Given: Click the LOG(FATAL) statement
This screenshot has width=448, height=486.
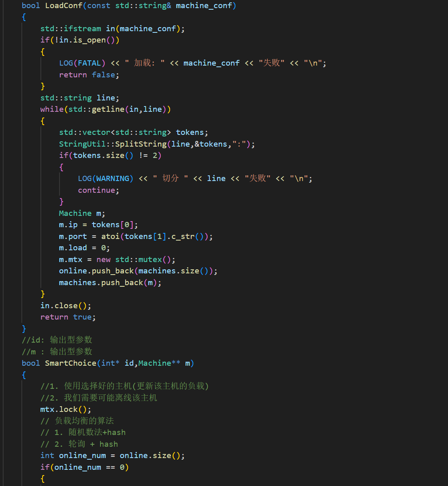Looking at the screenshot, I should tap(192, 63).
